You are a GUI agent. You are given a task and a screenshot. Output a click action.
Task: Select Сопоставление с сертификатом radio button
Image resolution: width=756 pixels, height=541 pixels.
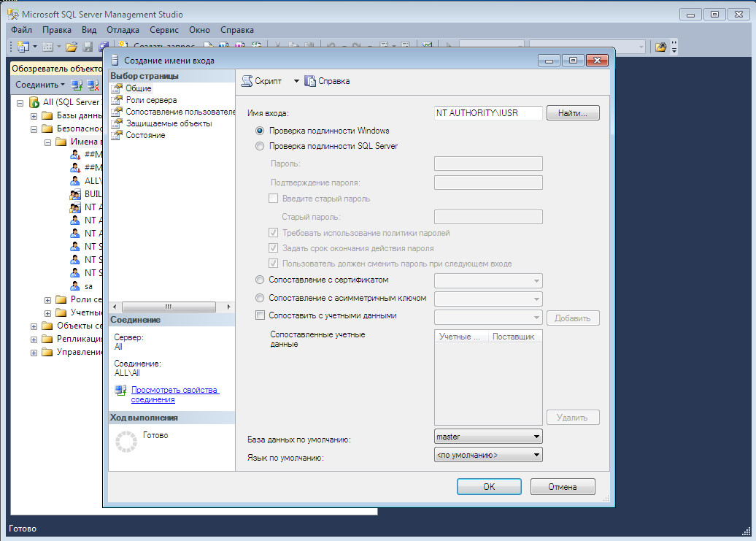pos(260,280)
